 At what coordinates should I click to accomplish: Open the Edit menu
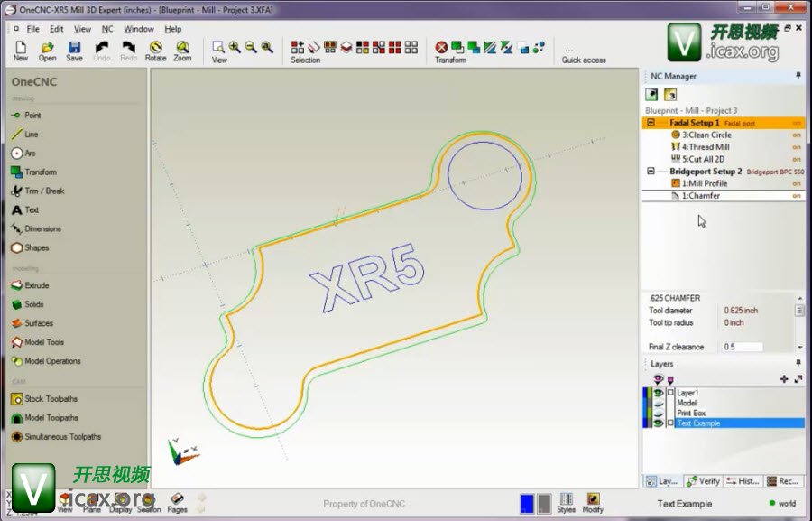[56, 29]
